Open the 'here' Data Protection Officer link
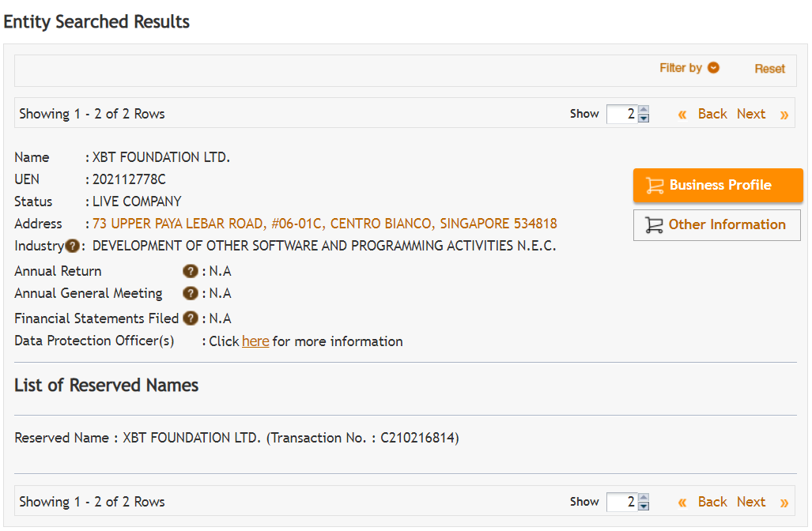 tap(255, 341)
